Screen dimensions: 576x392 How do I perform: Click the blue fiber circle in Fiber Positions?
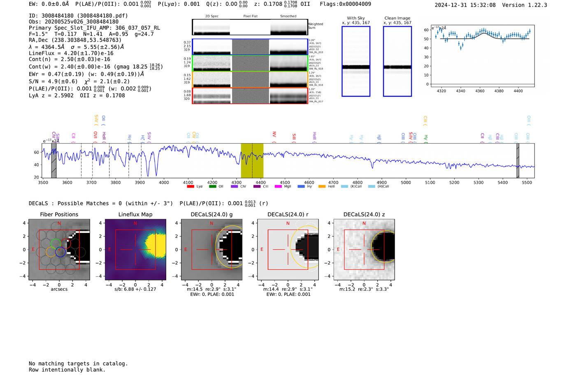click(60, 252)
